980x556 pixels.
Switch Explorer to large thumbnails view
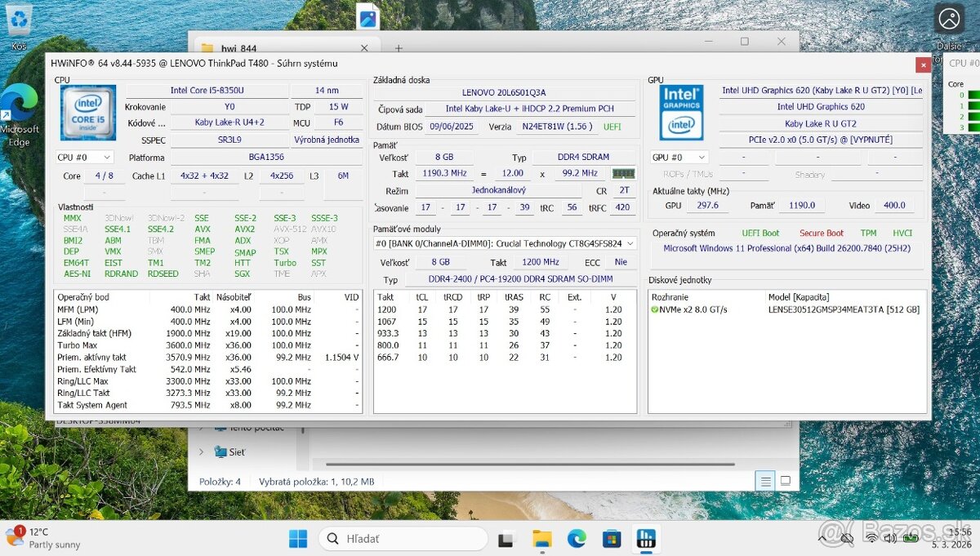click(x=785, y=481)
